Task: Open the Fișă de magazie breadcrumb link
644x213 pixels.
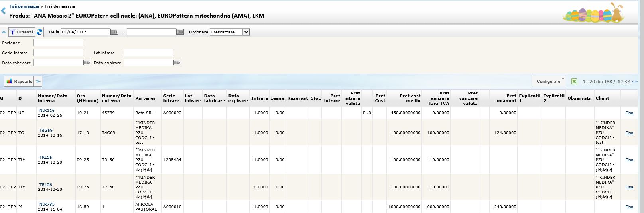Action: [24, 6]
